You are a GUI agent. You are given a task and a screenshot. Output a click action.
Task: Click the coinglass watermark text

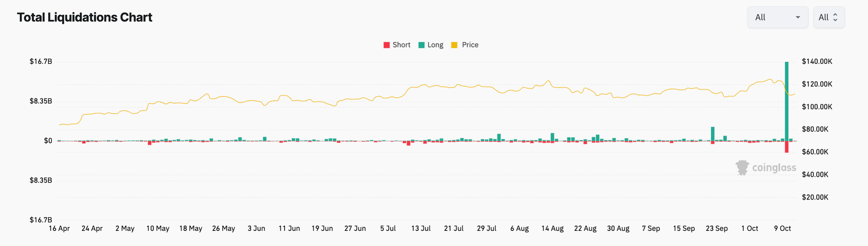pyautogui.click(x=774, y=168)
